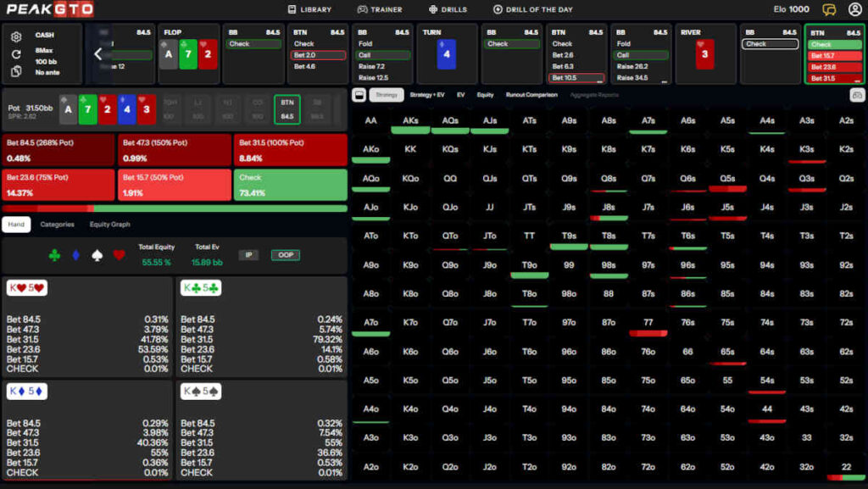
Task: Open the Strategy + EV tab
Action: 427,95
